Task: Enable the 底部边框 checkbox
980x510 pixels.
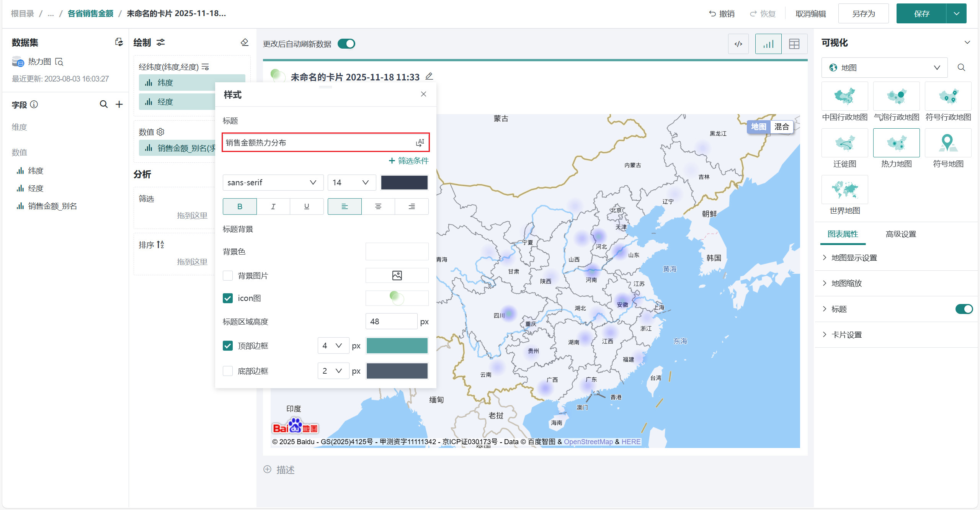Action: (228, 371)
